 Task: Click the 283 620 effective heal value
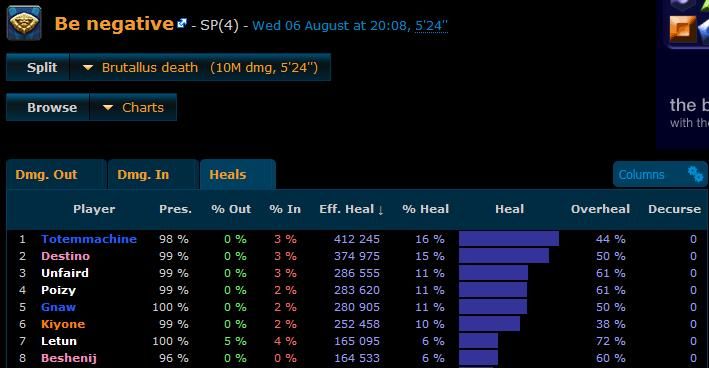pos(357,290)
